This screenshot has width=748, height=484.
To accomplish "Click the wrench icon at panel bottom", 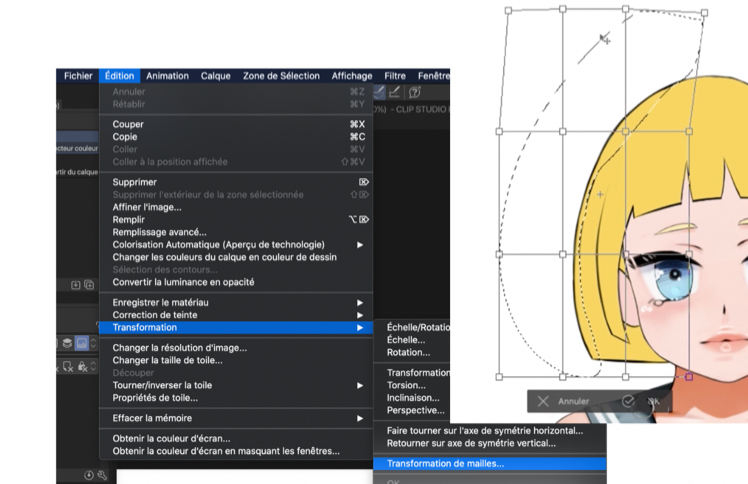I will 102,475.
